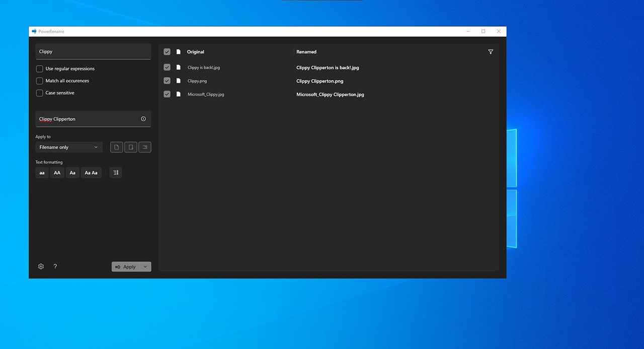Screen dimensions: 644x349
Task: Click renamed 'Clippy Clipperton.png'
Action: pyautogui.click(x=320, y=81)
